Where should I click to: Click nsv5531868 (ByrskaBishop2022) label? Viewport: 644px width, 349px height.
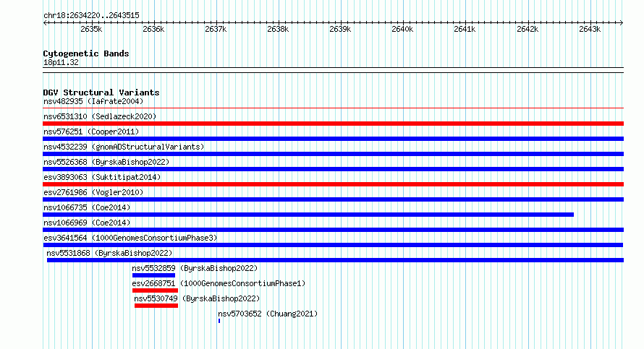[x=109, y=253]
